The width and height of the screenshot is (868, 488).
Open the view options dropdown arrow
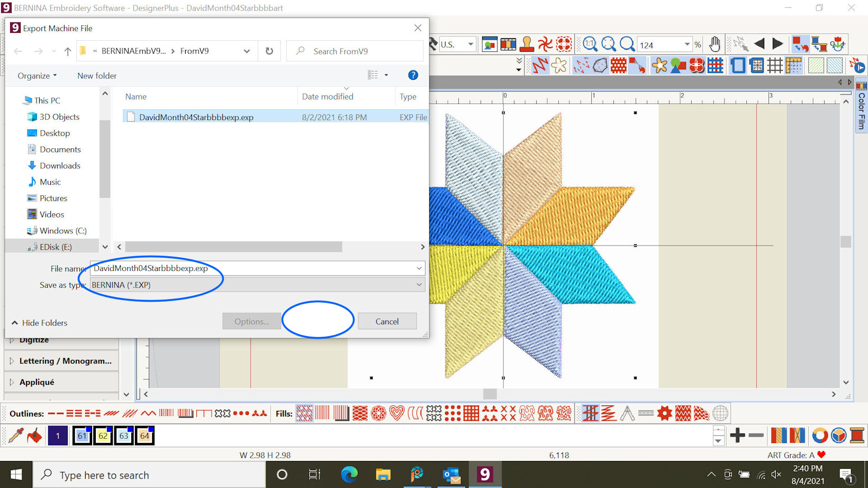pos(386,75)
